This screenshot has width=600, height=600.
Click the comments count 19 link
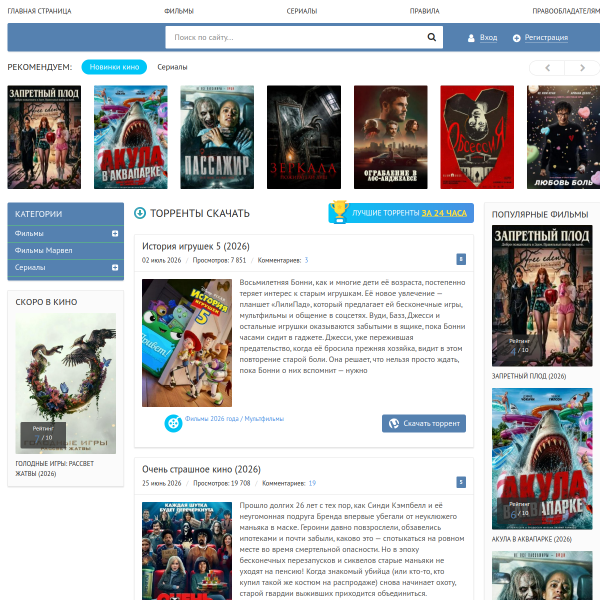(x=312, y=483)
